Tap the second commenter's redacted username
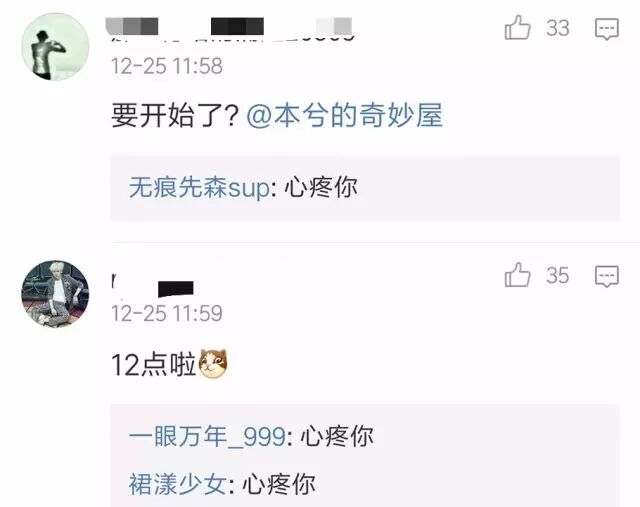The image size is (640, 507). point(153,285)
